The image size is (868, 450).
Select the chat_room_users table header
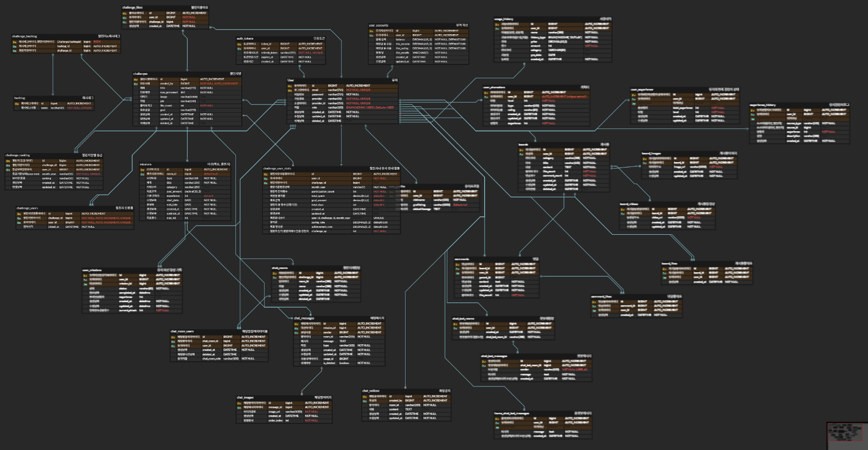219,331
